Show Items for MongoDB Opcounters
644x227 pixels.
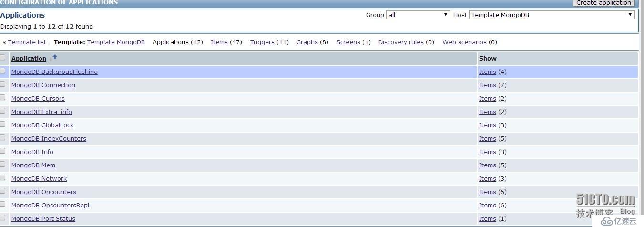488,192
